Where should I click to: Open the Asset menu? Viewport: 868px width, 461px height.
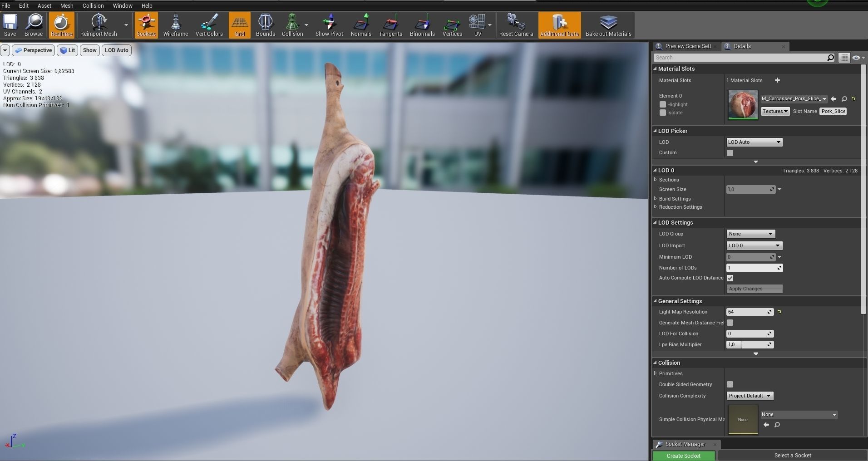tap(44, 5)
